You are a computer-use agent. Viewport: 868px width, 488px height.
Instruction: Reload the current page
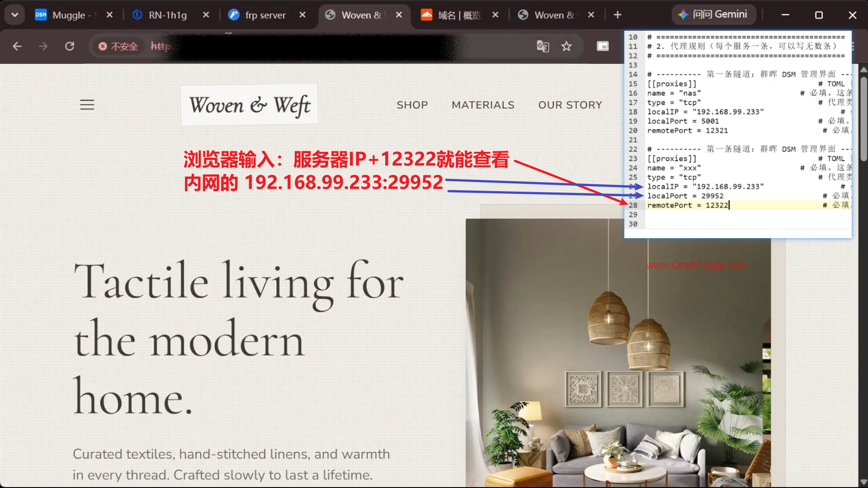[x=70, y=46]
